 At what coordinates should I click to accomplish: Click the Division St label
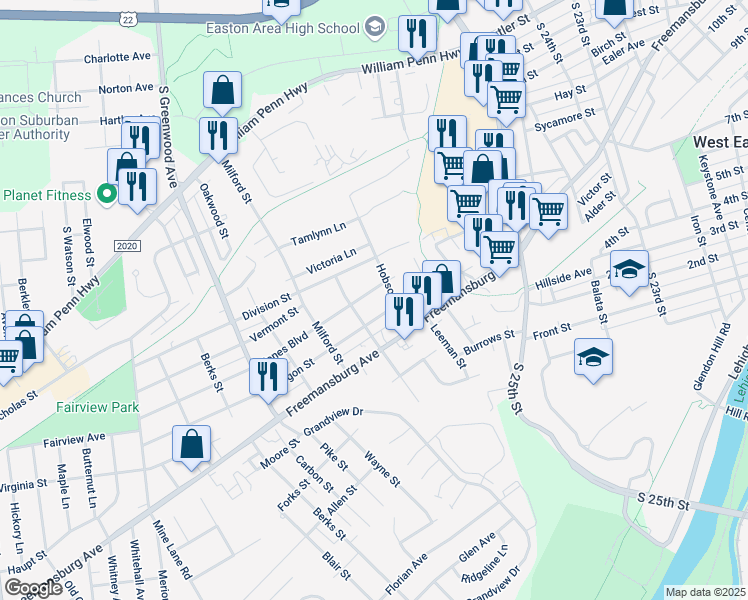coord(266,307)
